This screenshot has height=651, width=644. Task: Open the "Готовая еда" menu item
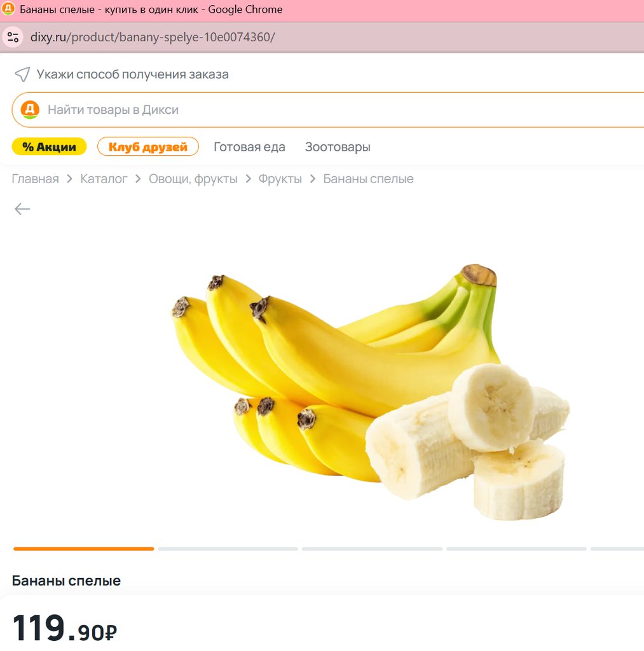pos(249,147)
